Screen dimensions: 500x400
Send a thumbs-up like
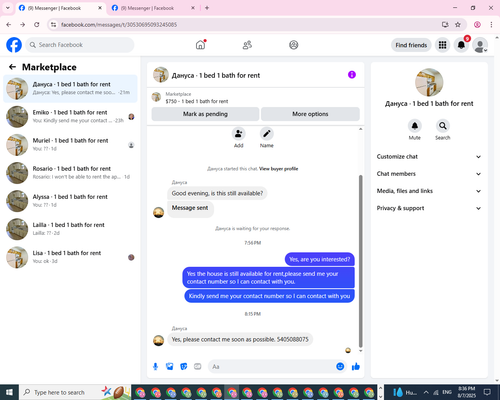click(356, 367)
